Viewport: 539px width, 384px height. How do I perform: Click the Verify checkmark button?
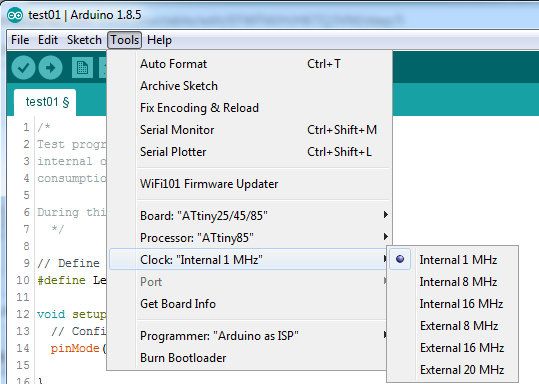pos(23,68)
